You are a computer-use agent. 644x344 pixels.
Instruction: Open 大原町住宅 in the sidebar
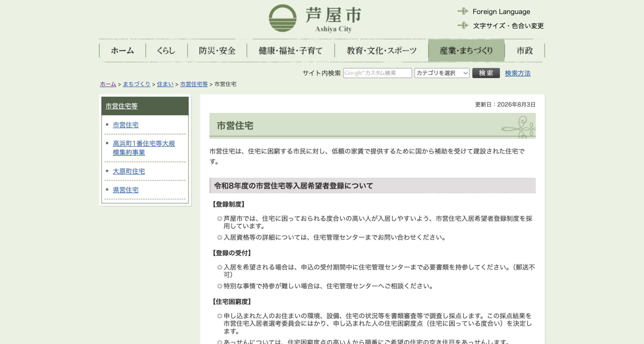point(129,171)
